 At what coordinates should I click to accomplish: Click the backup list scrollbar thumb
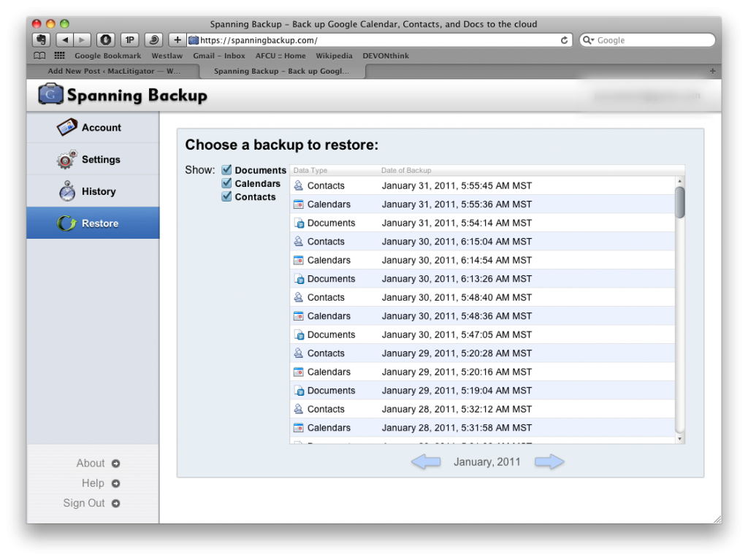pos(679,202)
